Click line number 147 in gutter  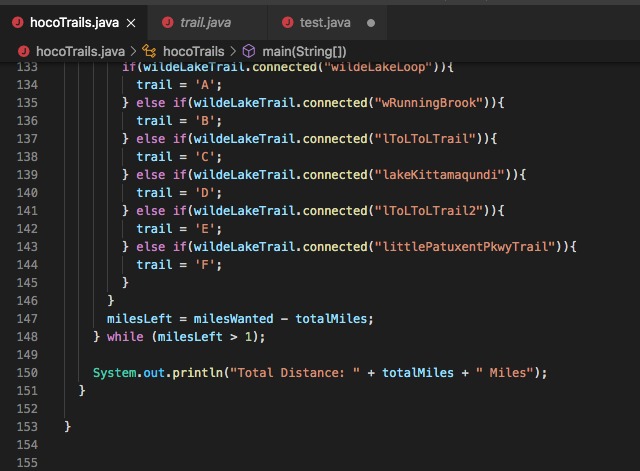tap(27, 318)
